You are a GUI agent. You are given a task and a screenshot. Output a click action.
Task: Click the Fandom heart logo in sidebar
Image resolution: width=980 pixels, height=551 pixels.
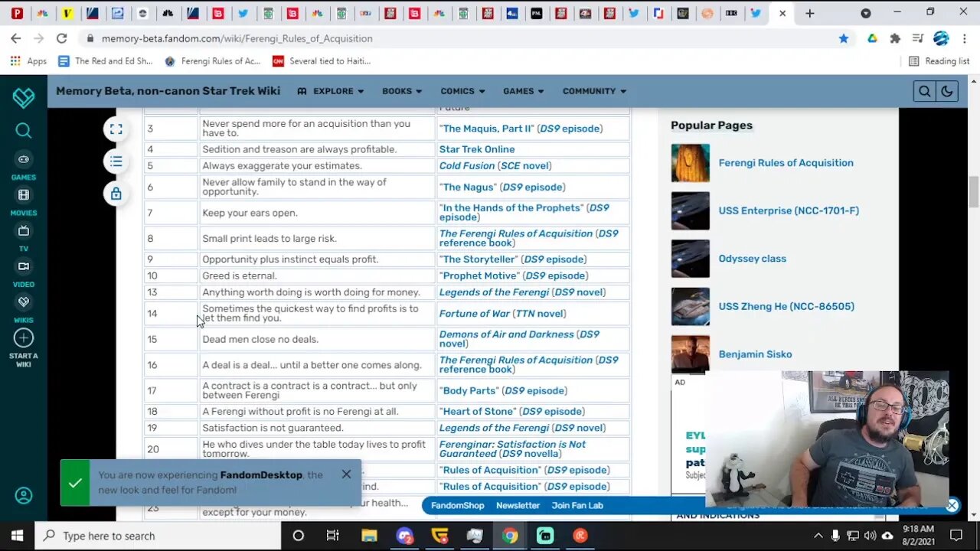(23, 97)
